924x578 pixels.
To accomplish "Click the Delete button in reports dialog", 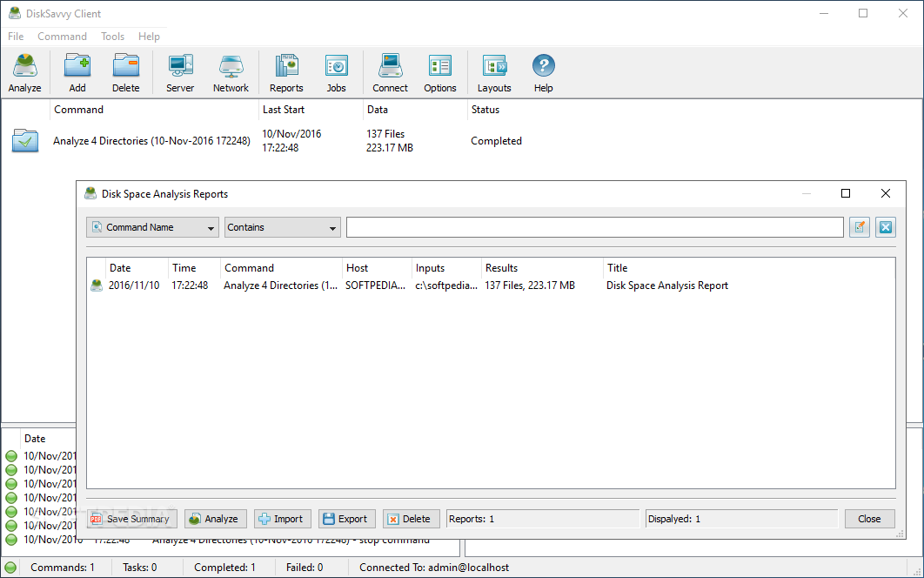I will point(411,519).
